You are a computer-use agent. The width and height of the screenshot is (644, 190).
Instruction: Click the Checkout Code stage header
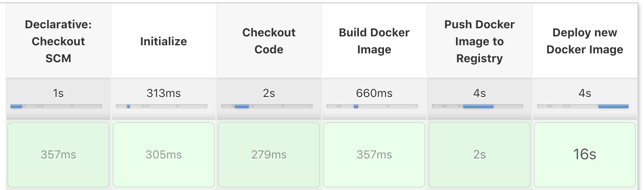pyautogui.click(x=269, y=41)
